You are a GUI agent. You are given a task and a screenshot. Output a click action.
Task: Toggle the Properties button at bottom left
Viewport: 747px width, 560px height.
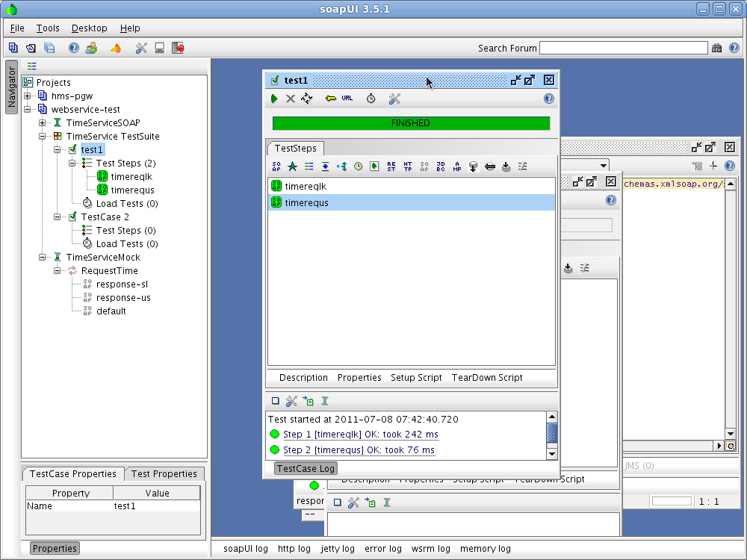[55, 548]
